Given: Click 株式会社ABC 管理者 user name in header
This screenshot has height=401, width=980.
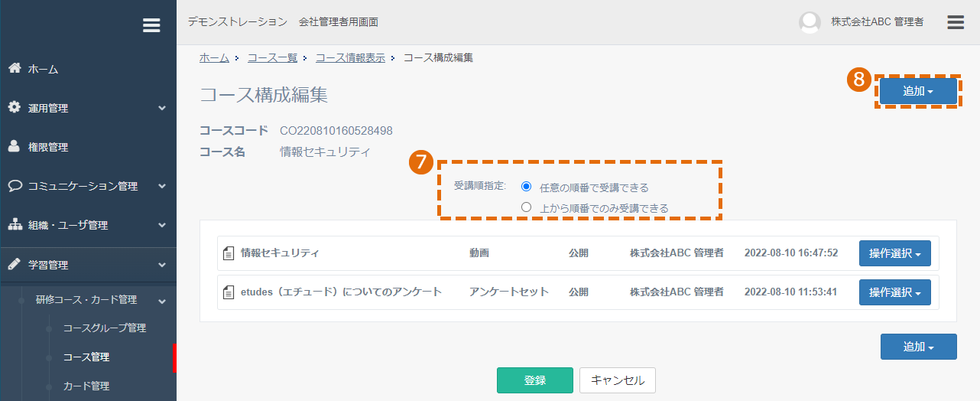Looking at the screenshot, I should [x=877, y=22].
